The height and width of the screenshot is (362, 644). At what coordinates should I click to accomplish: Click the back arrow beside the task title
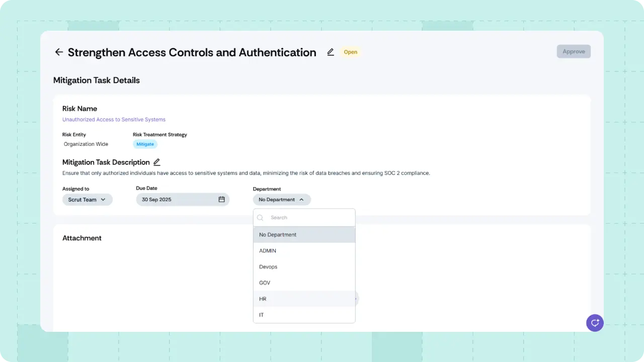59,52
